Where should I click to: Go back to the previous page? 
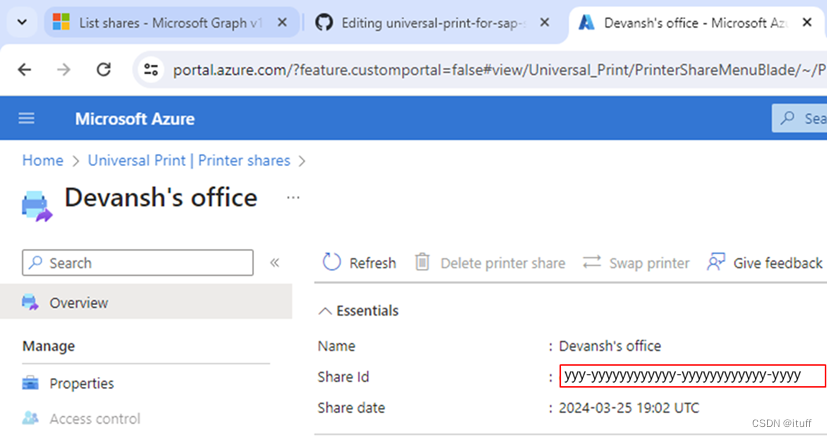click(x=24, y=70)
